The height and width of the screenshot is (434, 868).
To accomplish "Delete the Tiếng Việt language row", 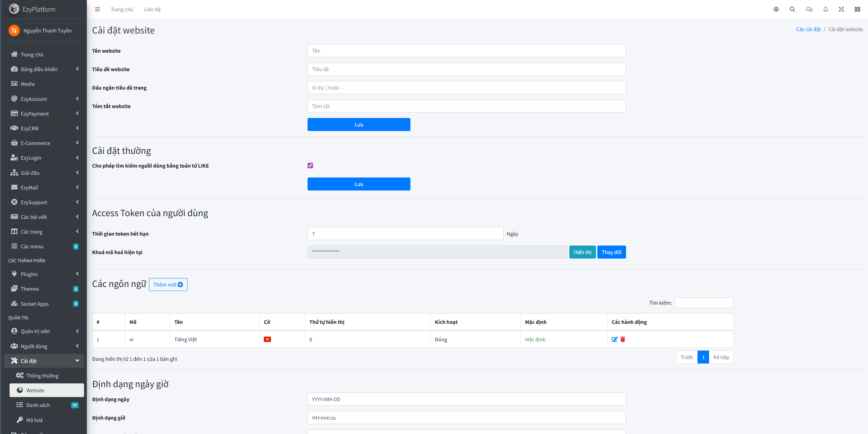I will tap(623, 339).
